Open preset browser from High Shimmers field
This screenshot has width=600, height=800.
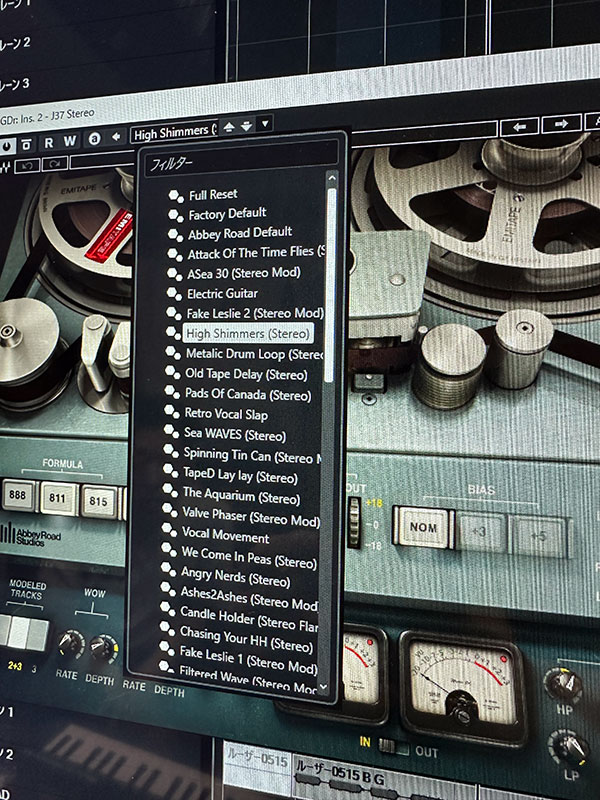tap(174, 132)
